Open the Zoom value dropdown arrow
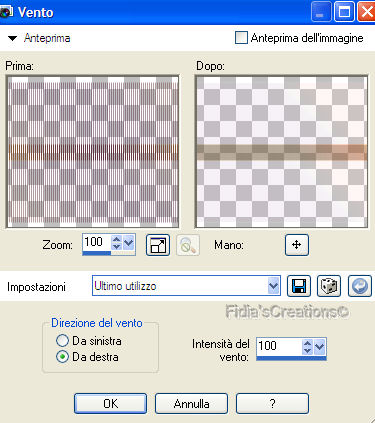Viewport: 375px width, 423px height. (128, 243)
